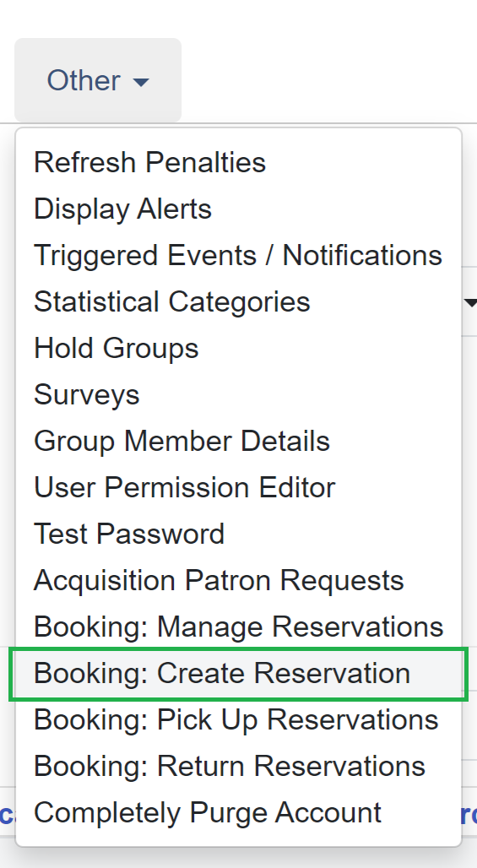Launch User Permission Editor
This screenshot has width=477, height=868.
tap(238, 488)
